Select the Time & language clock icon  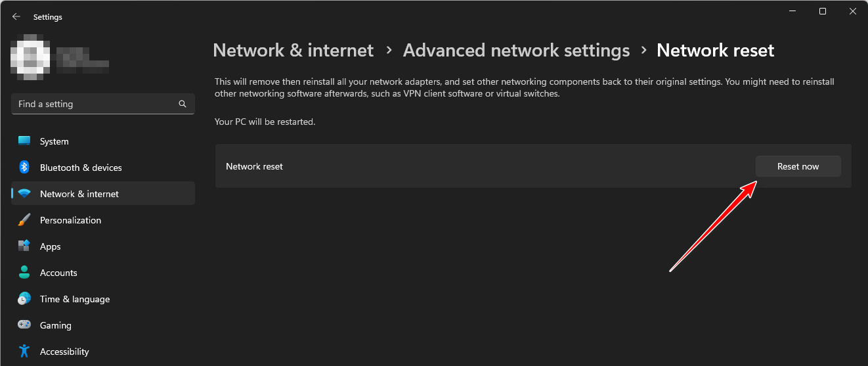[24, 299]
